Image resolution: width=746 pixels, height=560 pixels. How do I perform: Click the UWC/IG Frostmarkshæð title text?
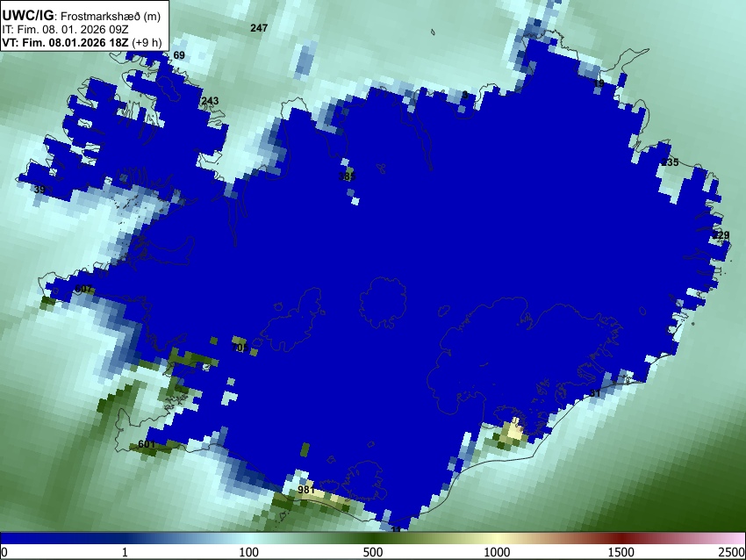coord(82,16)
